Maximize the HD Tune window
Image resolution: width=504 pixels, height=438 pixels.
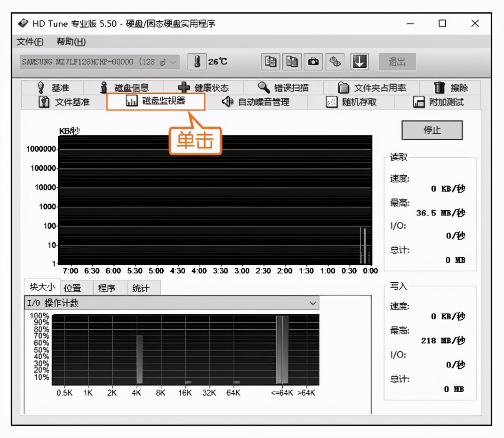pos(443,24)
